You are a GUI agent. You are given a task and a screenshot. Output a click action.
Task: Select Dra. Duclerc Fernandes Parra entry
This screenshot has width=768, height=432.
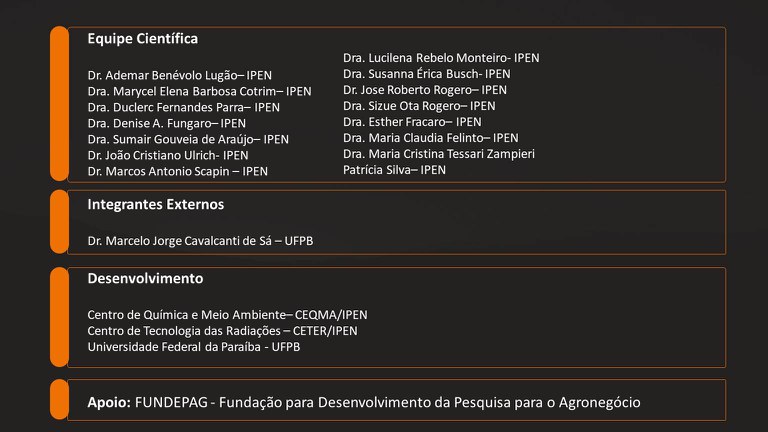pyautogui.click(x=183, y=107)
